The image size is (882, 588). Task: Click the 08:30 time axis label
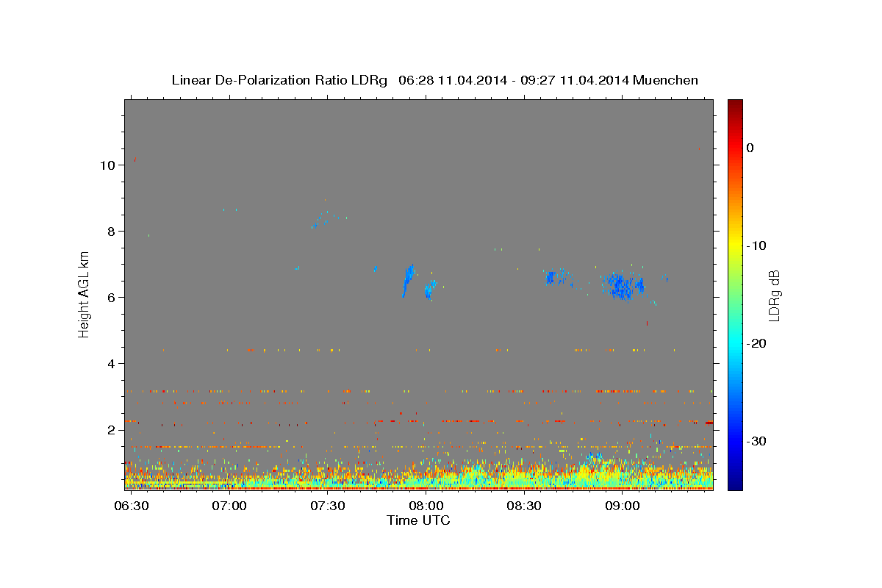click(524, 506)
